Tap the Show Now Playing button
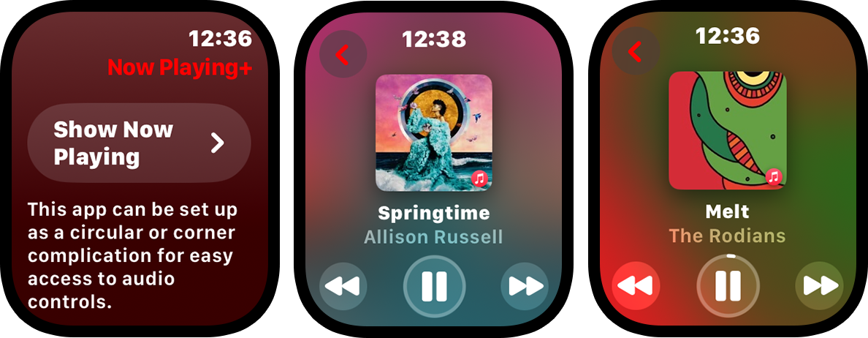The image size is (868, 338). (x=139, y=143)
